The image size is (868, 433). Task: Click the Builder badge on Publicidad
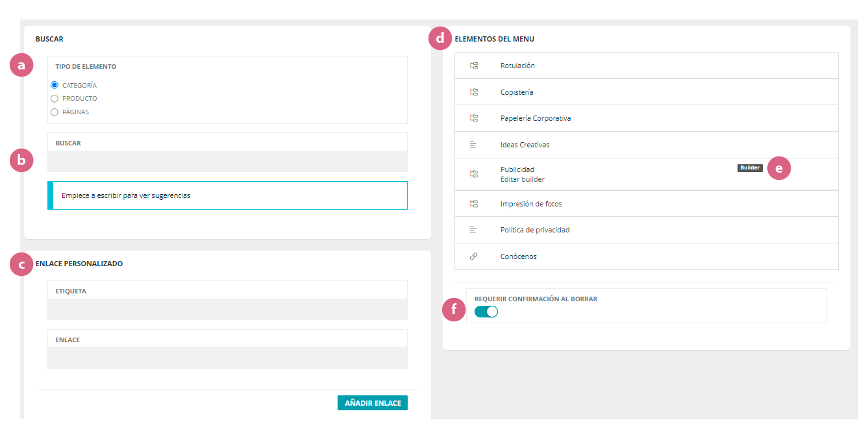click(750, 168)
